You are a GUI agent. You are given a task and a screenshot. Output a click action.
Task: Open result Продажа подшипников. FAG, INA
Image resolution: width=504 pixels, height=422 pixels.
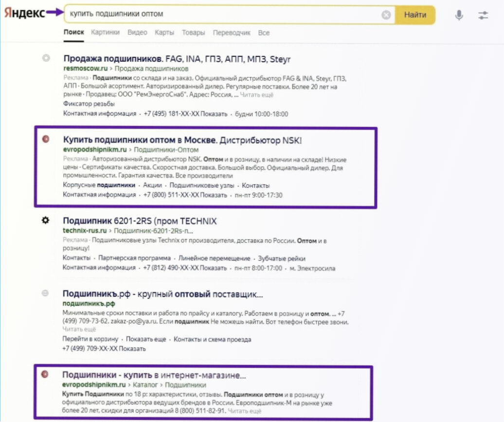(x=177, y=59)
